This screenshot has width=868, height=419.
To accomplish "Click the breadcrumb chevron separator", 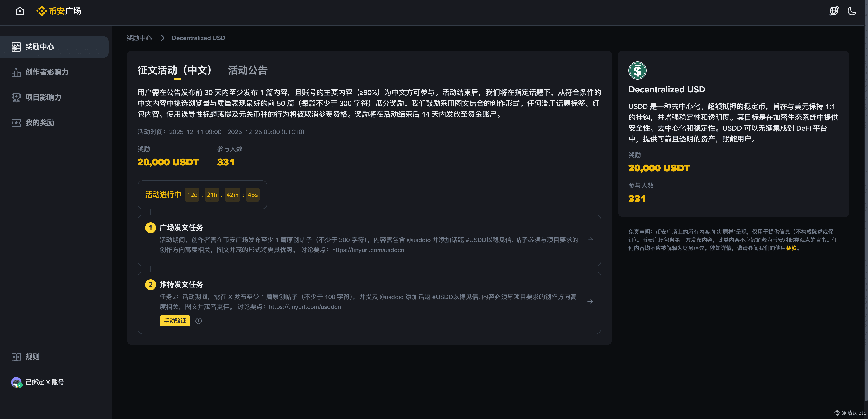I will tap(162, 38).
